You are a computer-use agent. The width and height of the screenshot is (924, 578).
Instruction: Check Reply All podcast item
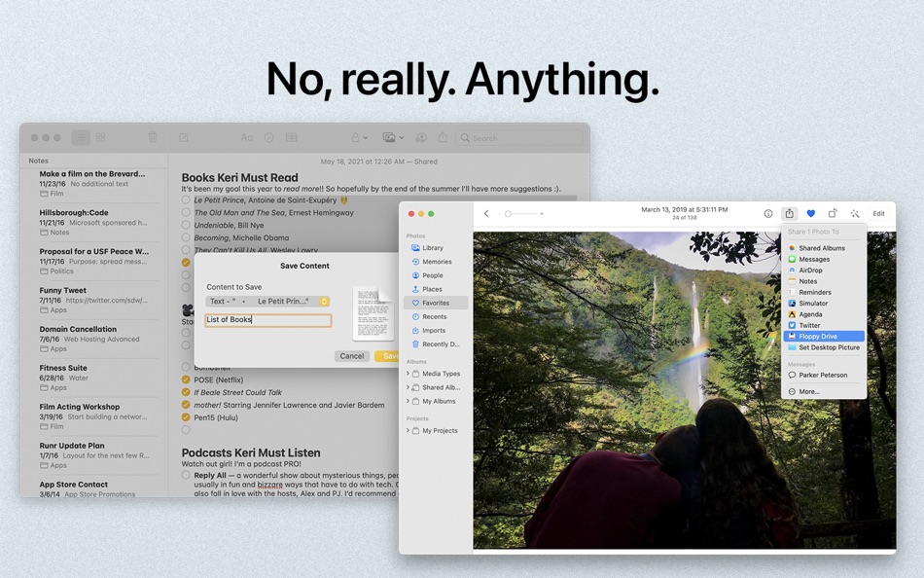[186, 475]
